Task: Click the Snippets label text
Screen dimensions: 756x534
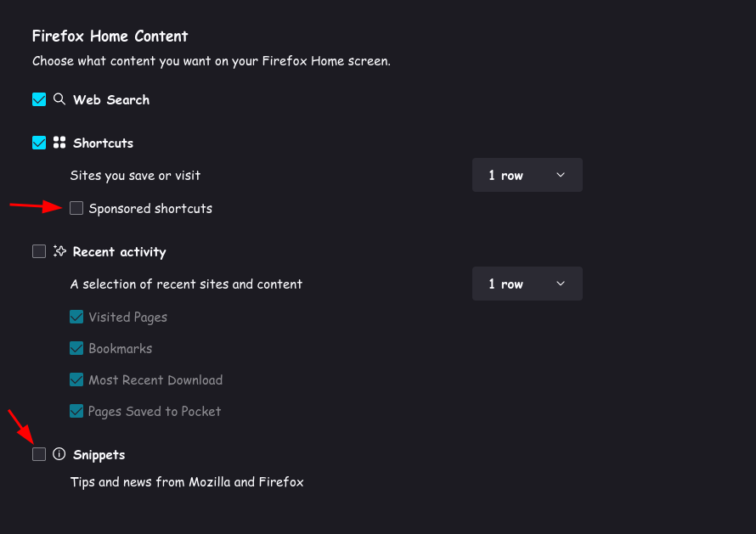Action: point(99,455)
